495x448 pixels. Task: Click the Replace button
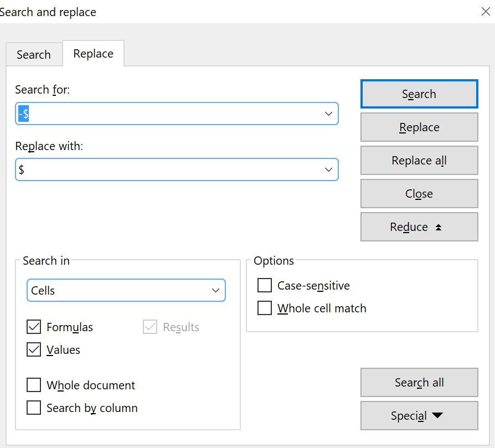pos(419,127)
